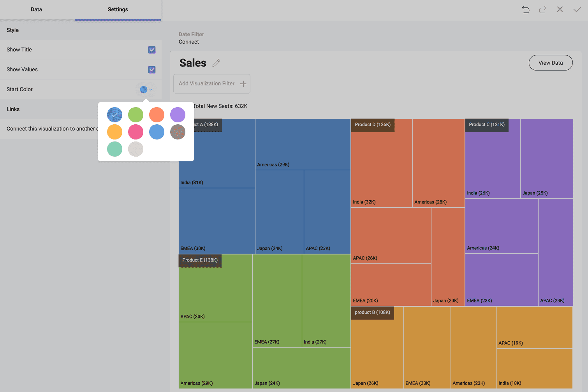Select the Americas (23K) tile
This screenshot has height=392, width=588.
474,348
